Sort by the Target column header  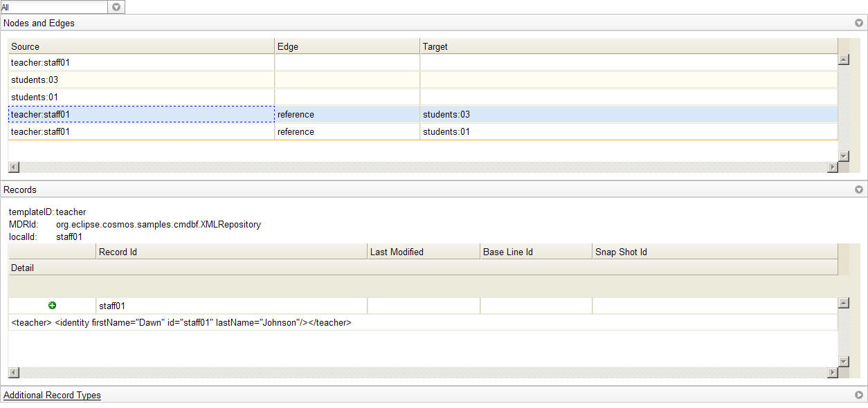pyautogui.click(x=629, y=46)
